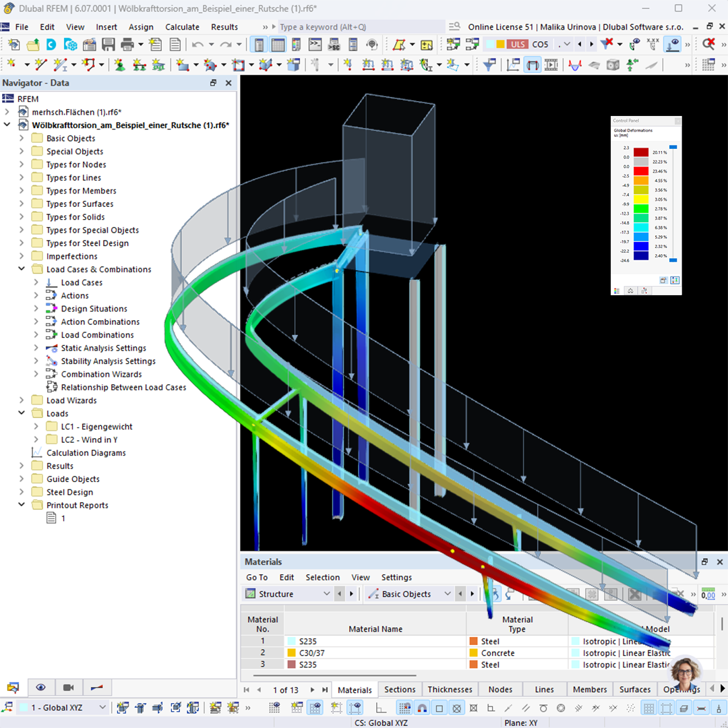728x728 pixels.
Task: Select the new line tool
Action: click(x=41, y=65)
